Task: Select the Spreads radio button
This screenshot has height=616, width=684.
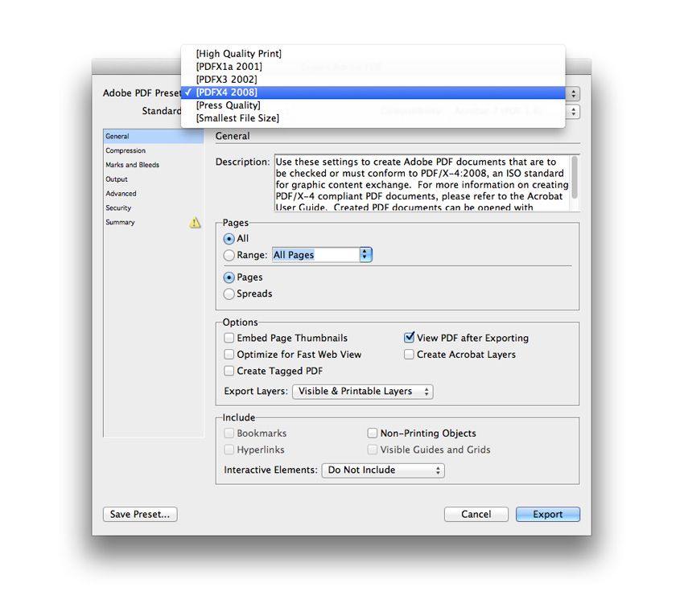Action: point(229,294)
